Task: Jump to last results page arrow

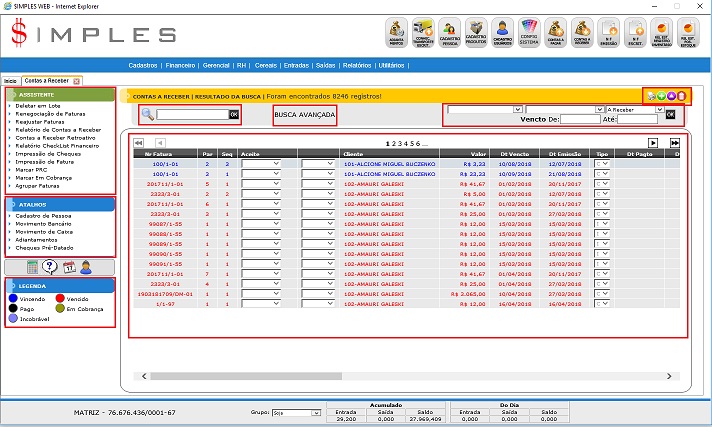Action: [675, 143]
